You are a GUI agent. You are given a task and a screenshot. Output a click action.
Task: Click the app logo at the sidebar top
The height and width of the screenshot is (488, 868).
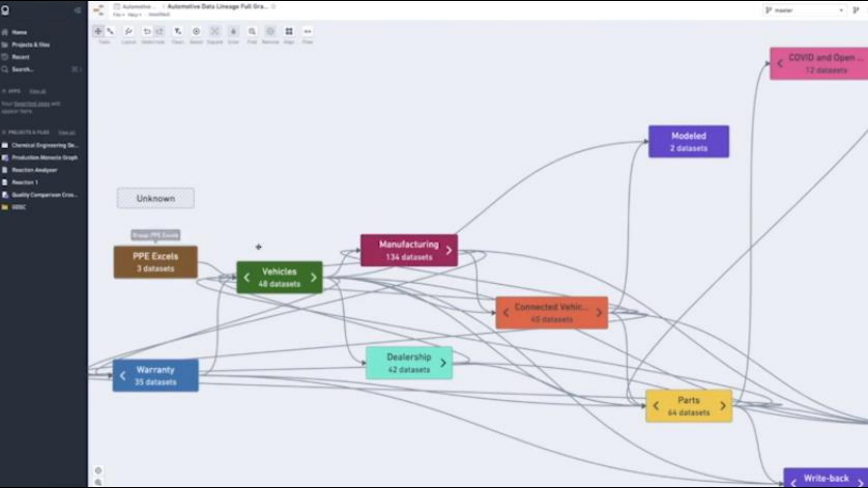point(5,10)
